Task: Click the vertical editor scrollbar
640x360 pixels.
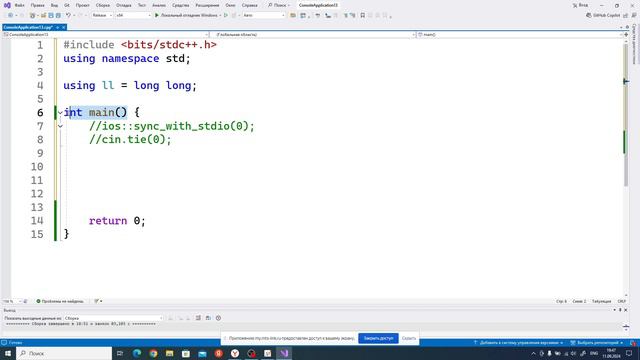Action: pyautogui.click(x=626, y=114)
